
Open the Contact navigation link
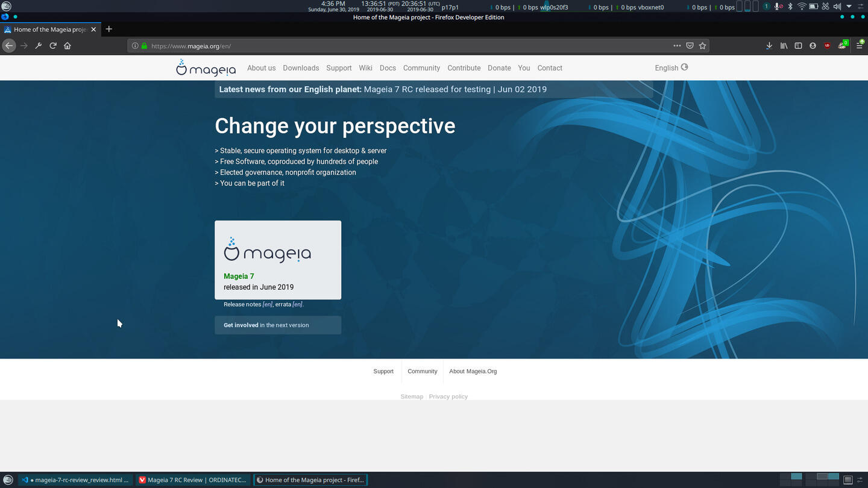pos(550,68)
